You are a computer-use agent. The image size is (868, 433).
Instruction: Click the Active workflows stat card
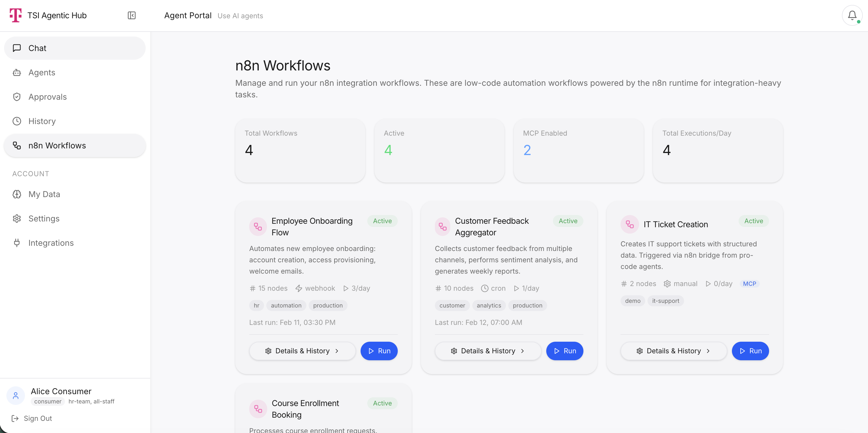coord(440,150)
